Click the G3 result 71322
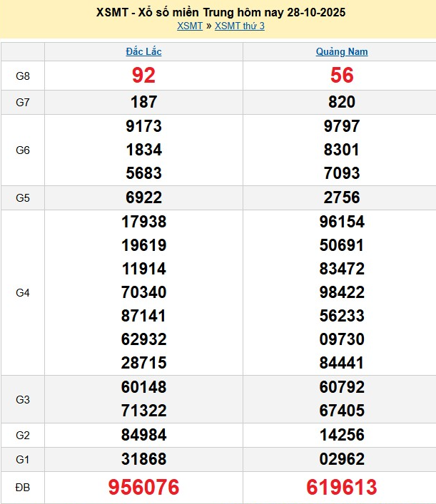The image size is (436, 504). coord(143,411)
